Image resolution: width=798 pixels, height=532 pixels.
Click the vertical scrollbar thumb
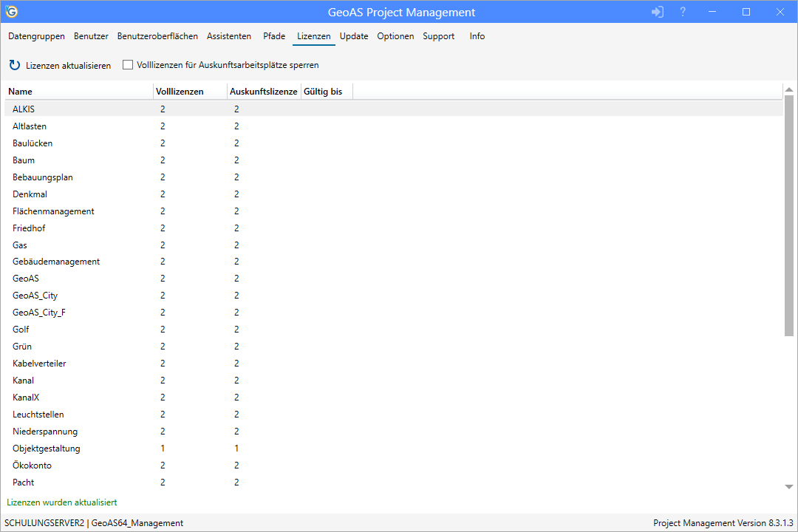[x=789, y=215]
